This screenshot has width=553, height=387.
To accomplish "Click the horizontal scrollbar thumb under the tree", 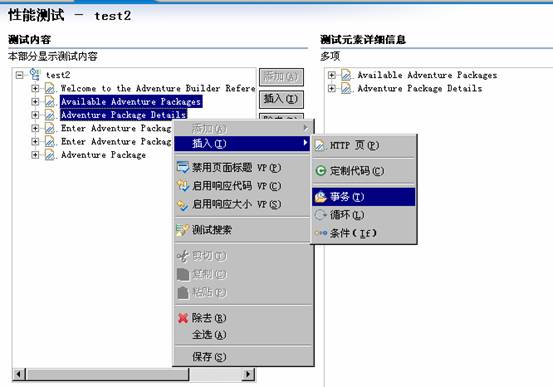I will (x=108, y=374).
